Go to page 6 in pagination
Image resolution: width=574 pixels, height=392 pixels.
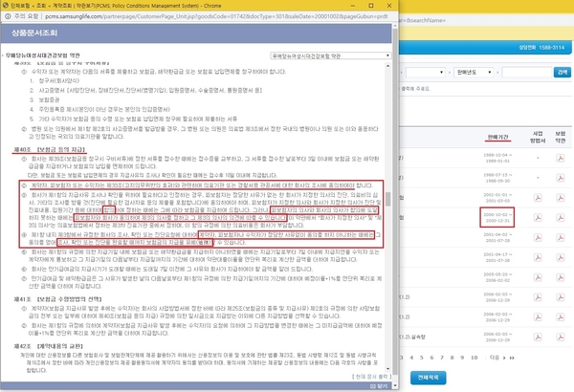point(431,358)
